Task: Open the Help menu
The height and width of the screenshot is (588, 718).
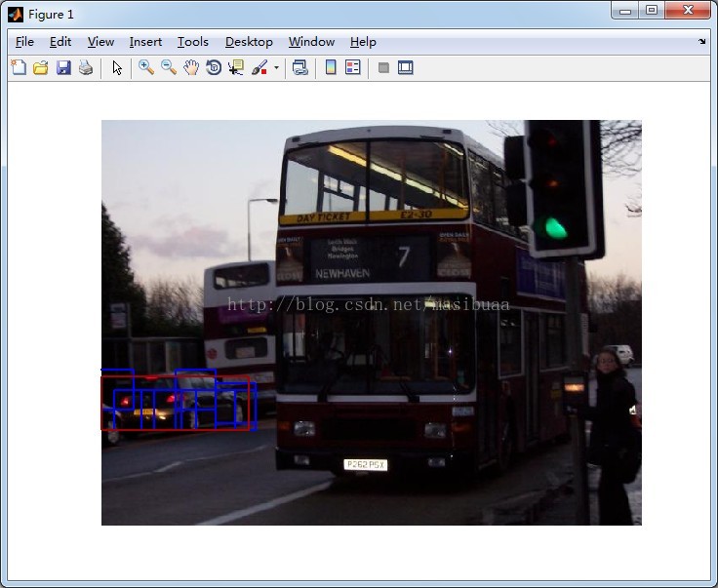Action: click(x=363, y=42)
